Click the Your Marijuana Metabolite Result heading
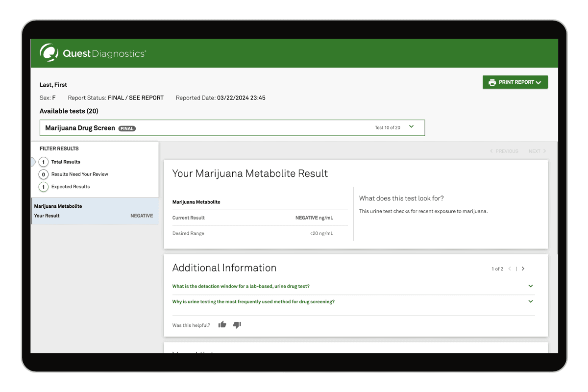Screen dimensions: 588x392 pos(250,173)
